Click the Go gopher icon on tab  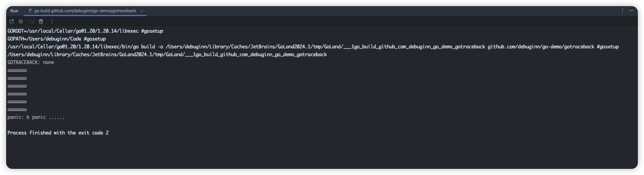pos(31,11)
